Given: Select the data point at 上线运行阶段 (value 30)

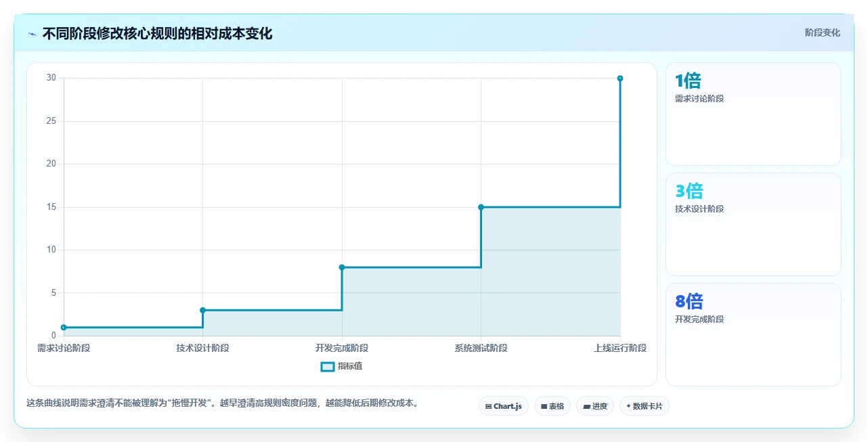Looking at the screenshot, I should [620, 79].
